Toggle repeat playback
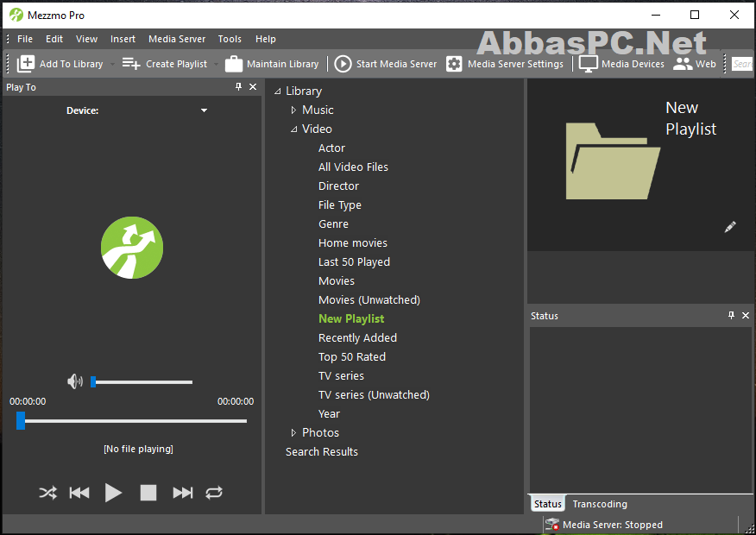 (214, 493)
